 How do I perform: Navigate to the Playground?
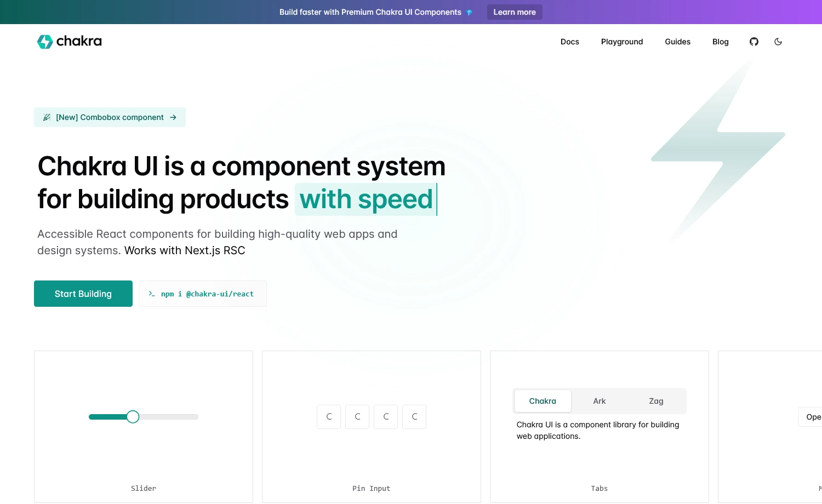click(621, 42)
